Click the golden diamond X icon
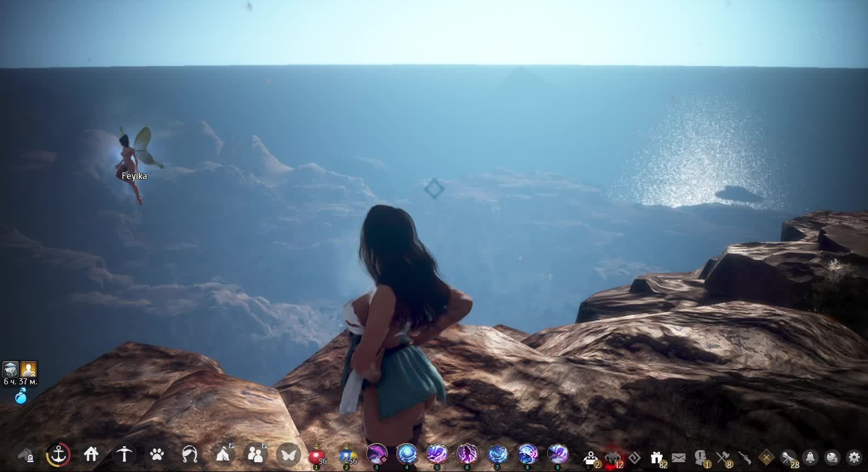The height and width of the screenshot is (472, 868). 766,457
